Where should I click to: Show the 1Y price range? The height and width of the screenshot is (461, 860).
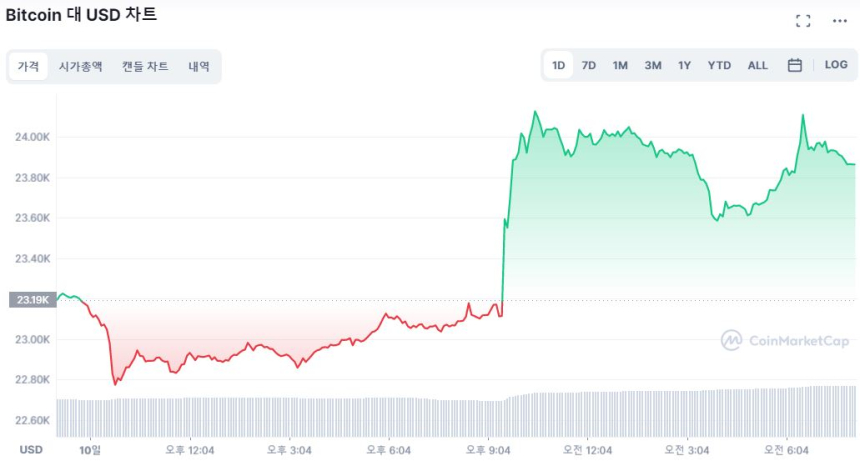click(684, 66)
